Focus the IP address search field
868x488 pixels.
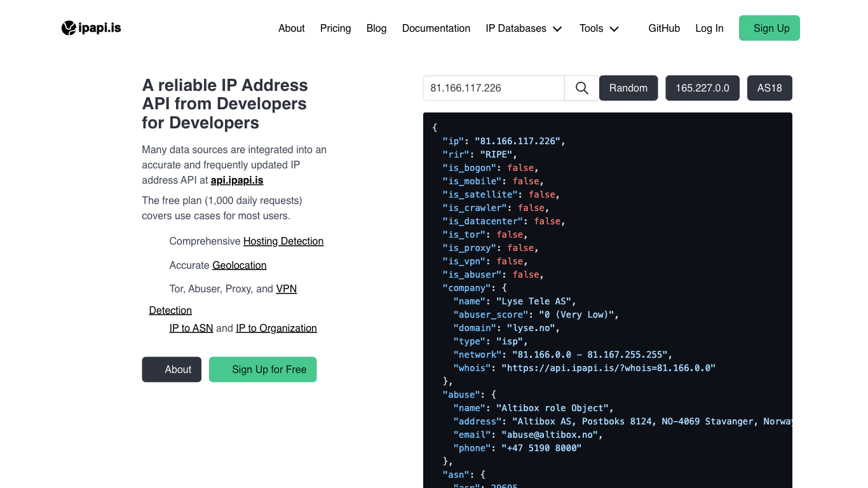pos(494,88)
